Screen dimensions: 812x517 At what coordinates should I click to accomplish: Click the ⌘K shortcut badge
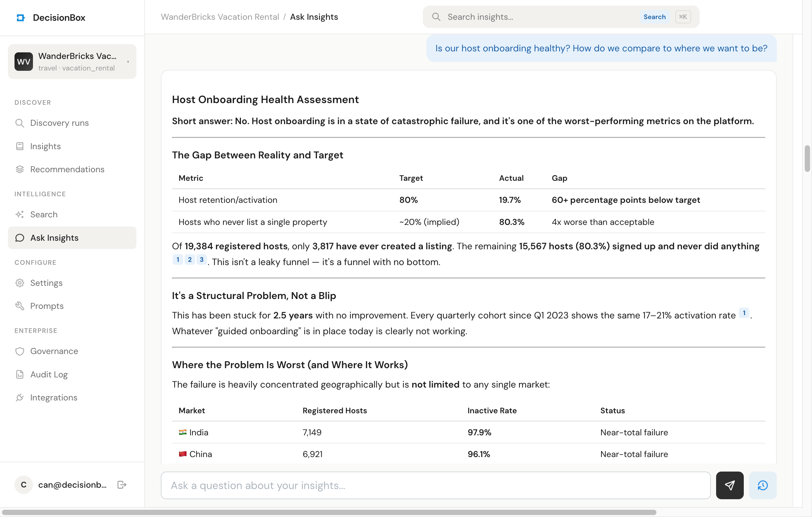[x=683, y=17]
